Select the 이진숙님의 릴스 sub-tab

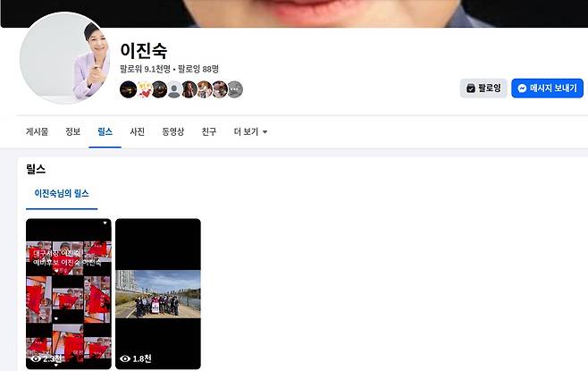pos(62,194)
